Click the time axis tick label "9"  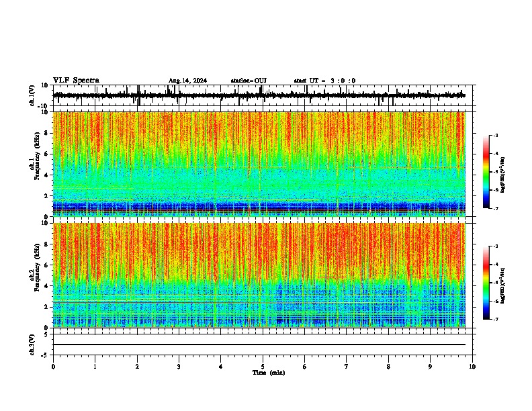pyautogui.click(x=430, y=367)
